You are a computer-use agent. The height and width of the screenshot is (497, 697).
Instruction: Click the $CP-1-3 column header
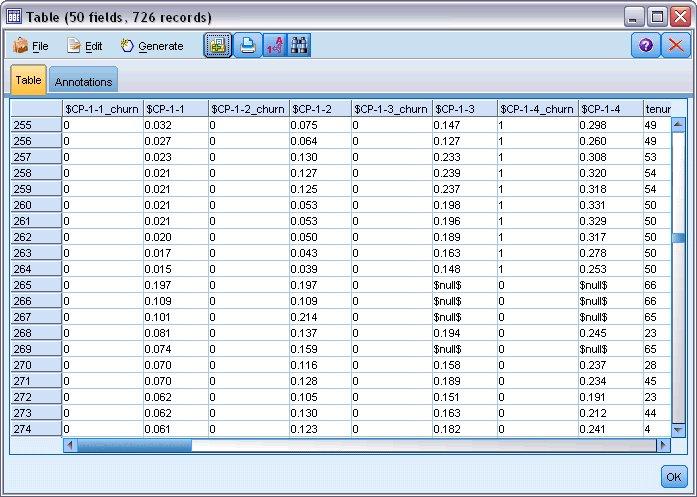(x=465, y=109)
